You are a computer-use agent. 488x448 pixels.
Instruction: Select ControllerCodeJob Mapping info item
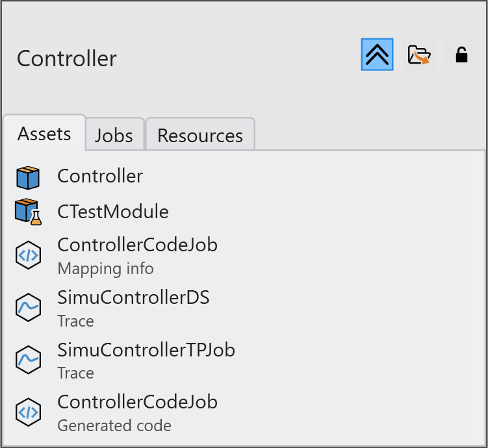click(x=137, y=245)
